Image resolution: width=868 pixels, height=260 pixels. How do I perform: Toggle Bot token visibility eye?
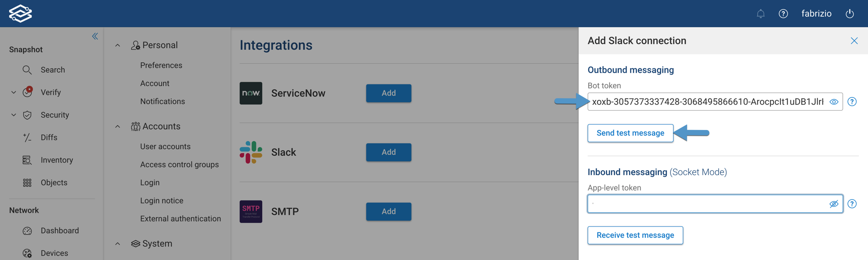834,102
